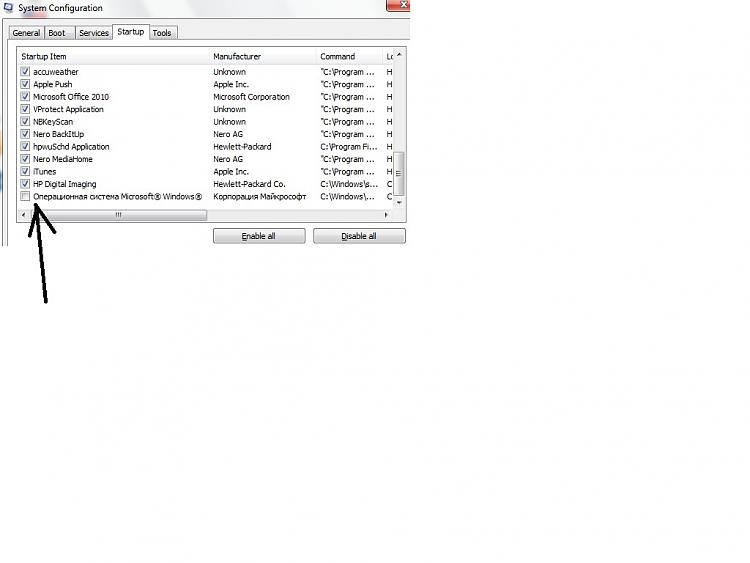Click the horizontal scrollbar right arrow
750x563 pixels.
(x=386, y=215)
